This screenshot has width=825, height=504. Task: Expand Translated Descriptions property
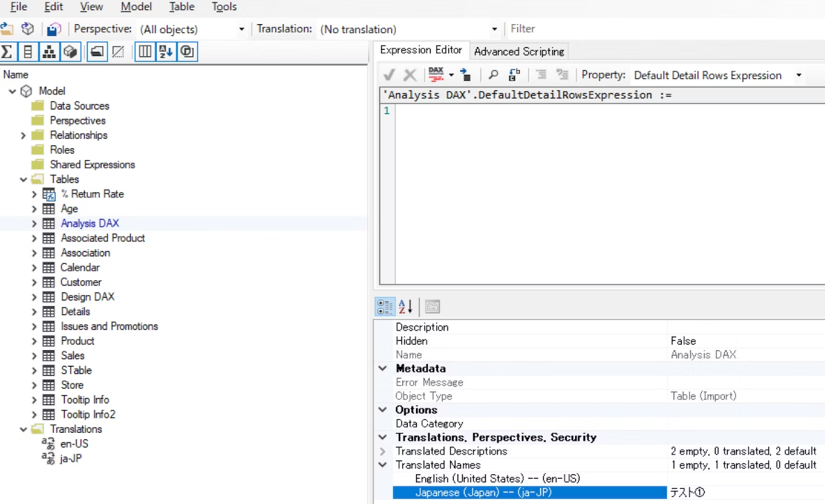(x=383, y=452)
